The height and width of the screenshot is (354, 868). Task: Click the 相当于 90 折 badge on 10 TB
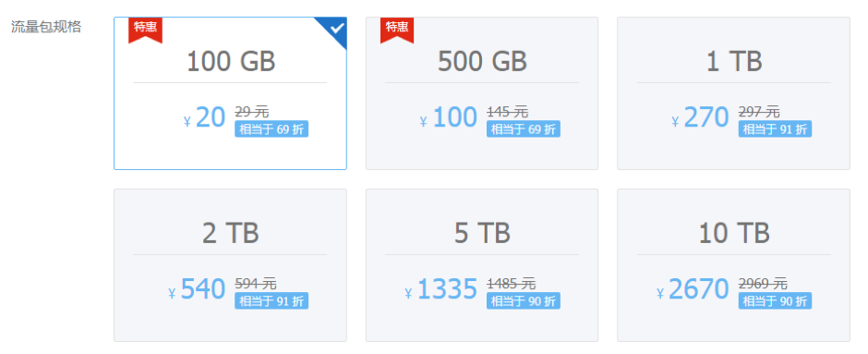tap(775, 300)
